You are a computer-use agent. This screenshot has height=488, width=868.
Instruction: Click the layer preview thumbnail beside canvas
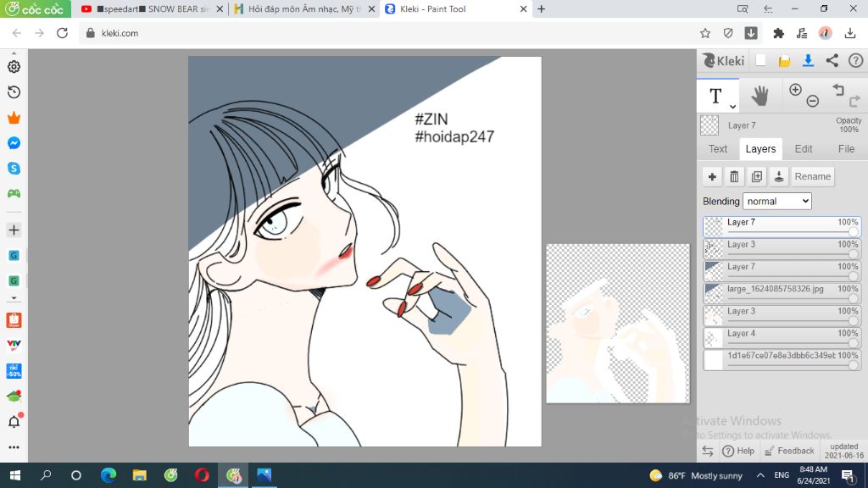(618, 323)
